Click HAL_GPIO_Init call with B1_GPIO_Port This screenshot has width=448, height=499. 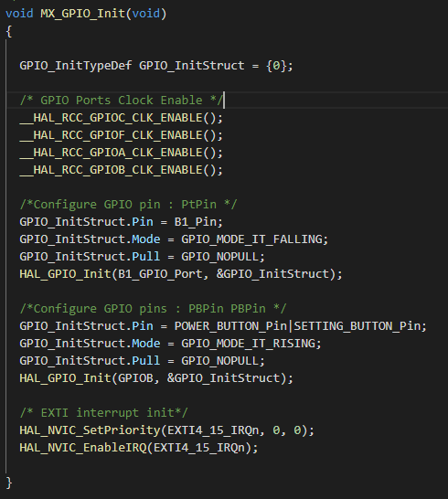[x=181, y=274]
